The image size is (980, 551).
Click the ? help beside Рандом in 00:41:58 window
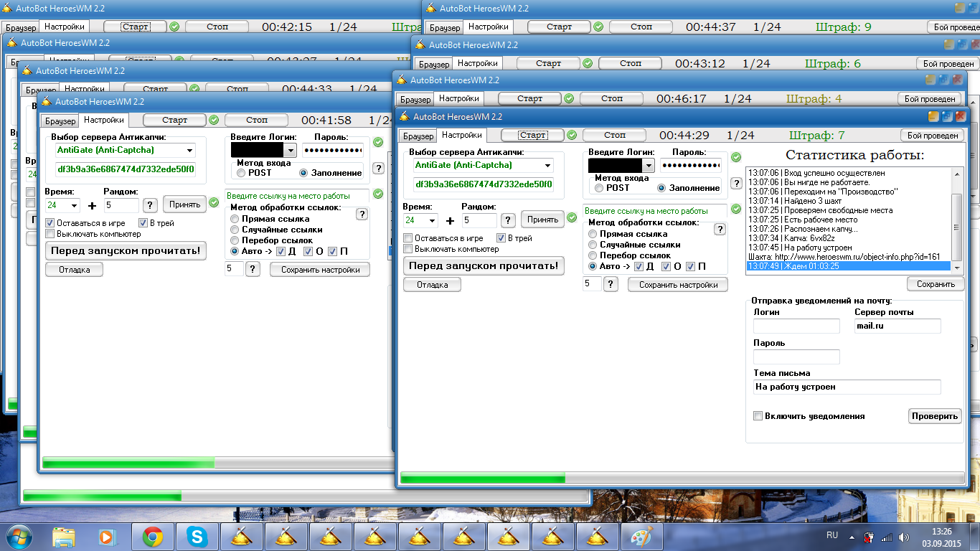151,204
